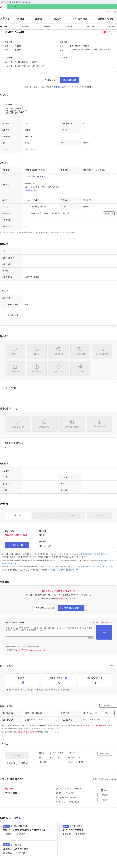
Task: Click the 고용24 site logo
Action: click(x=4, y=19)
